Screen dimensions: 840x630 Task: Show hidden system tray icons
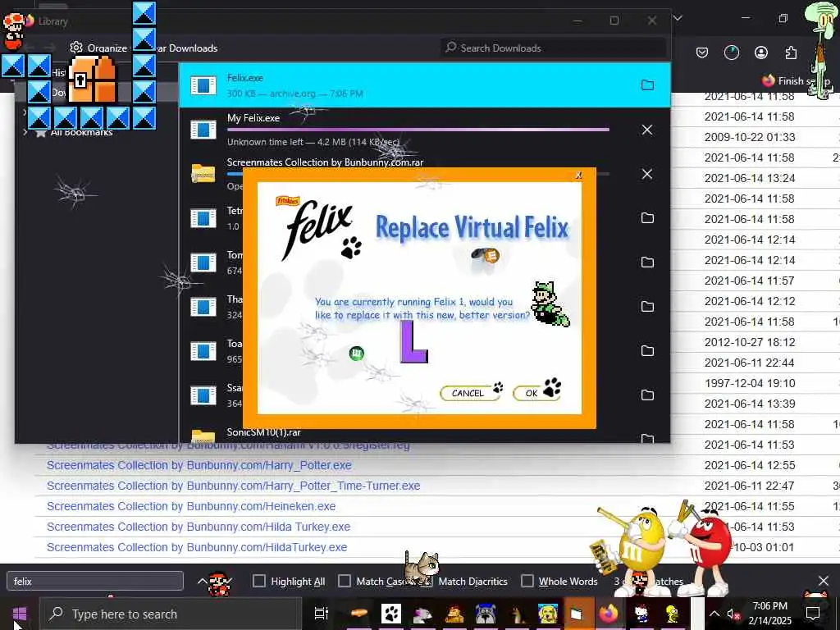pyautogui.click(x=714, y=614)
